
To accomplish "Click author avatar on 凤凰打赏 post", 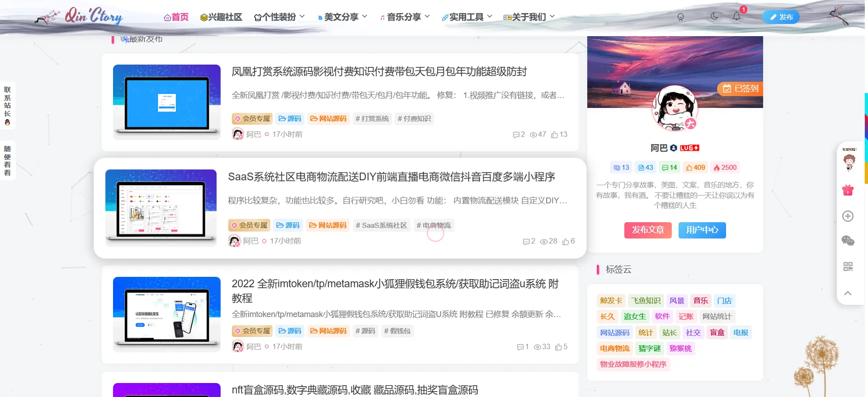I will [238, 134].
